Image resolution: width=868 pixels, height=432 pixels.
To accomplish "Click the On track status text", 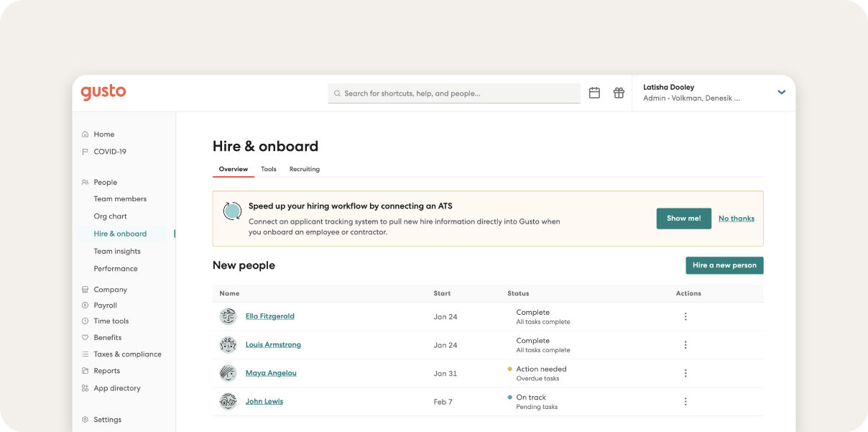I will (531, 397).
